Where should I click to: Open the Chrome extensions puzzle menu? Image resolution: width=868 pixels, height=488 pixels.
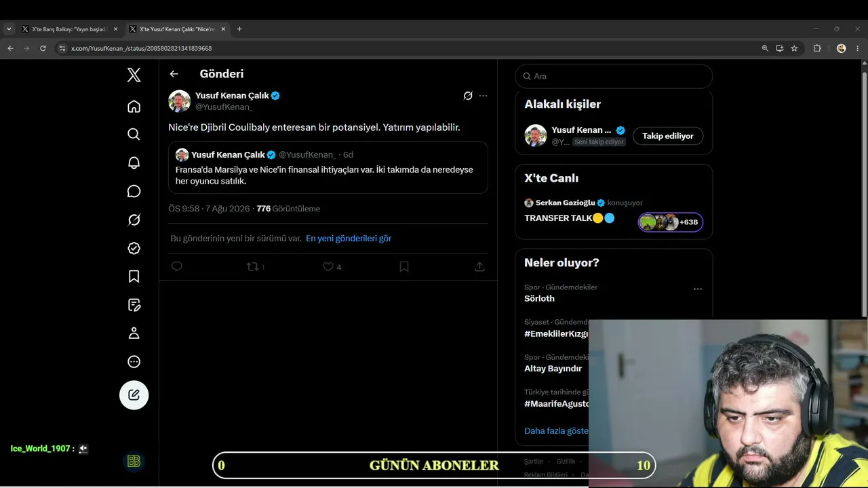click(817, 48)
